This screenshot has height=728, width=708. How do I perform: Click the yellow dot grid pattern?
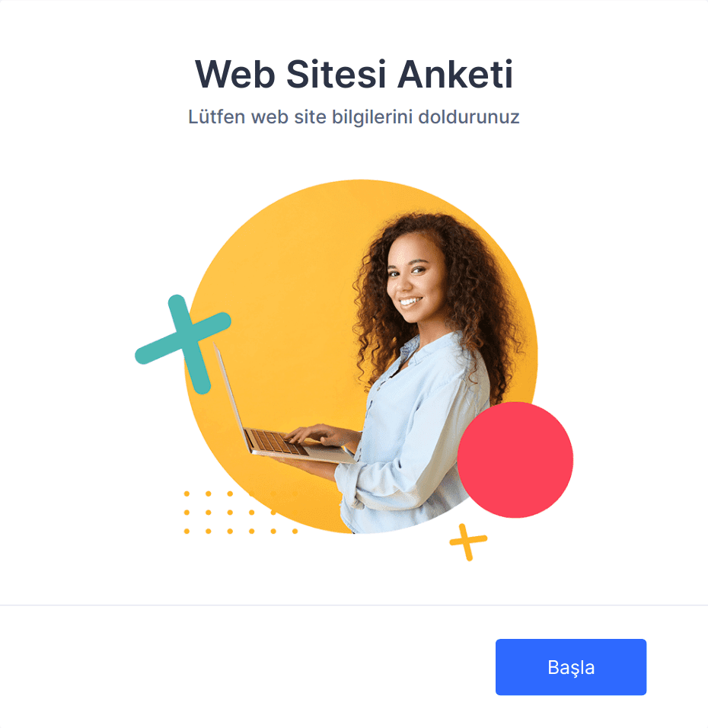click(241, 512)
